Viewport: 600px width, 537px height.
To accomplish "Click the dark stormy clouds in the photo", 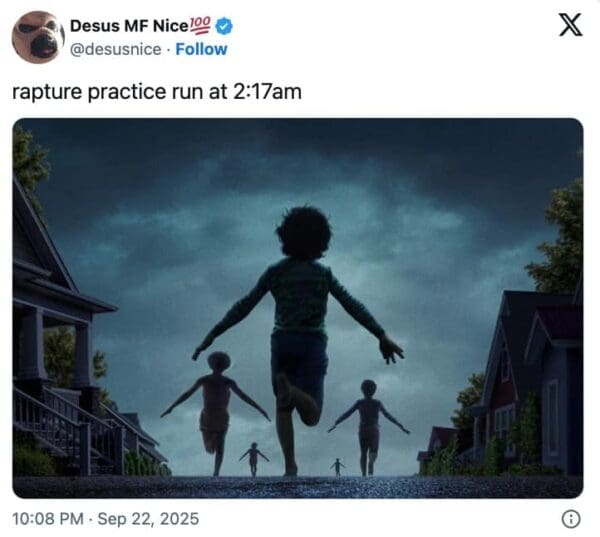I will (x=298, y=172).
